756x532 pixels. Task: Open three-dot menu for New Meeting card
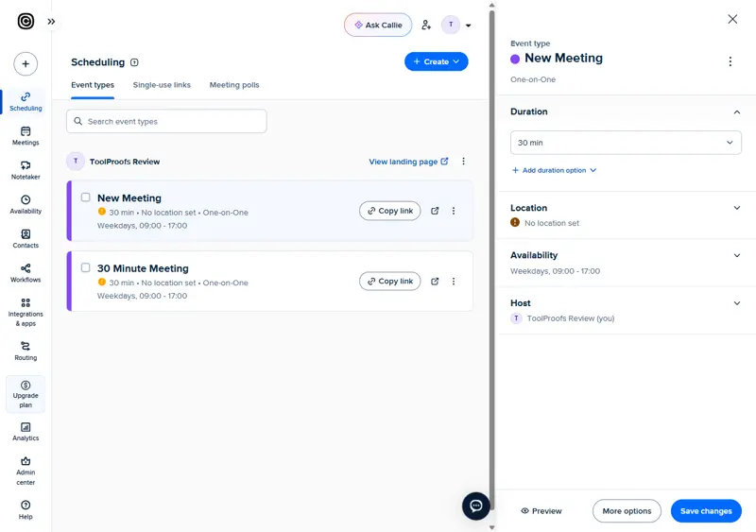tap(454, 211)
